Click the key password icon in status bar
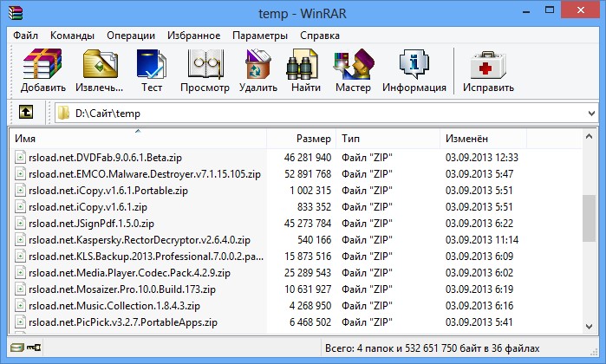The width and height of the screenshot is (606, 364). point(34,348)
